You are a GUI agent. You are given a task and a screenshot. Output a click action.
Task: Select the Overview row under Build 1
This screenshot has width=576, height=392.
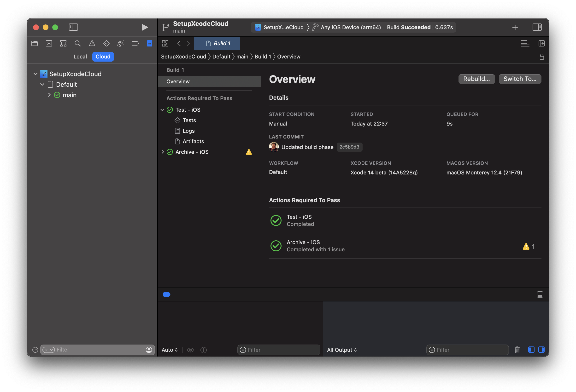pos(209,81)
